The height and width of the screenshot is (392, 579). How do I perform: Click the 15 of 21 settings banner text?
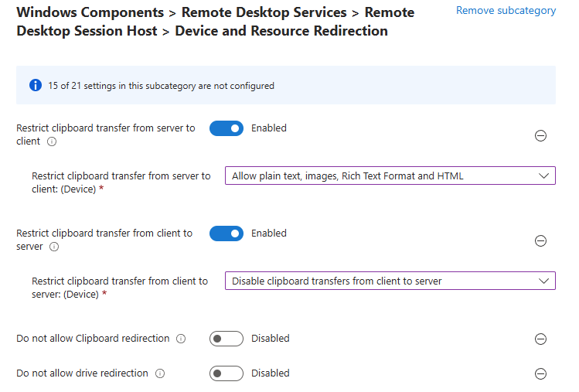coord(161,86)
